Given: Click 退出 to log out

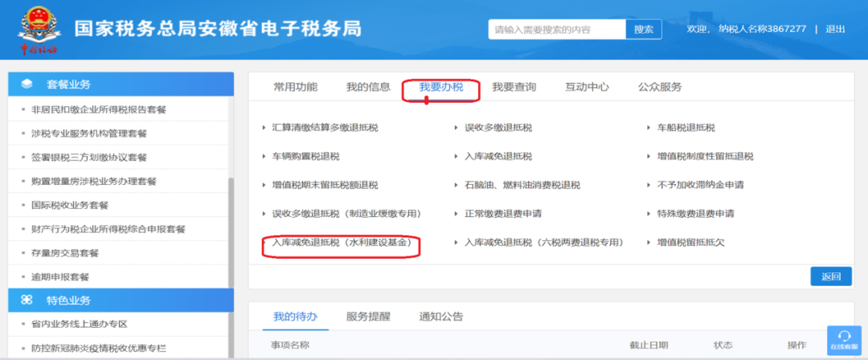Looking at the screenshot, I should coord(835,30).
